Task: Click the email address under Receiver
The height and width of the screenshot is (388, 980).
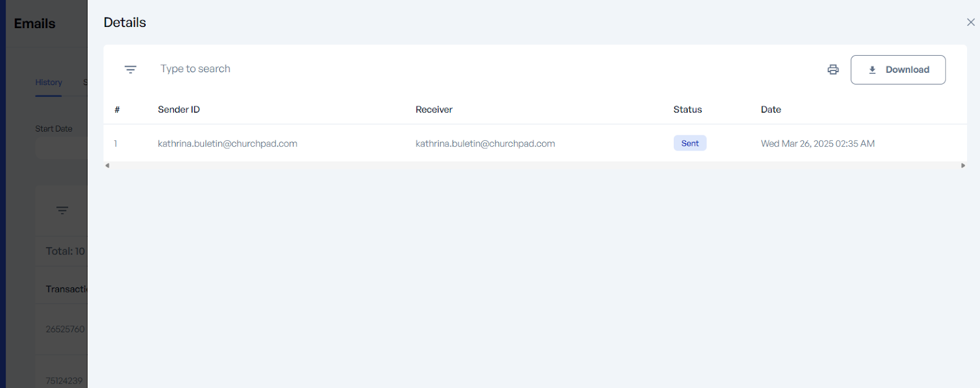Action: coord(485,144)
